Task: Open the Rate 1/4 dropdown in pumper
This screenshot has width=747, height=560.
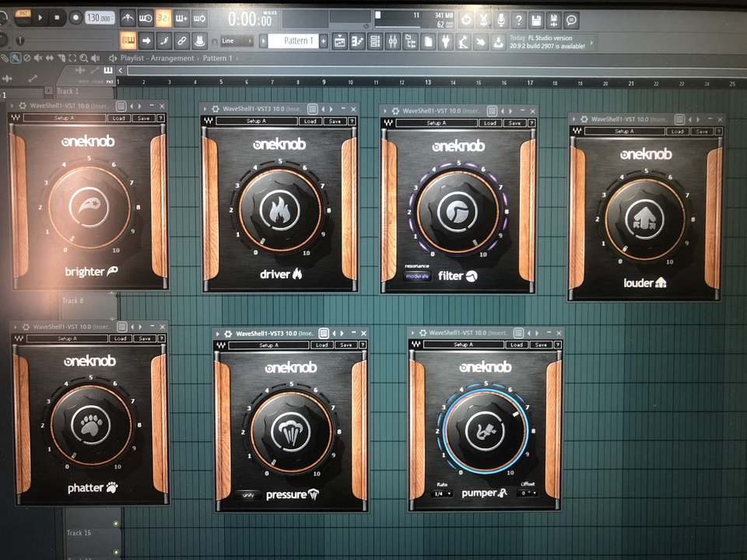Action: tap(443, 494)
